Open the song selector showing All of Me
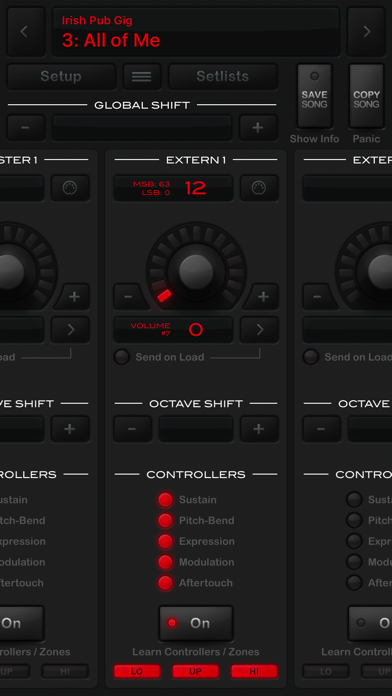This screenshot has width=392, height=696. [x=196, y=32]
